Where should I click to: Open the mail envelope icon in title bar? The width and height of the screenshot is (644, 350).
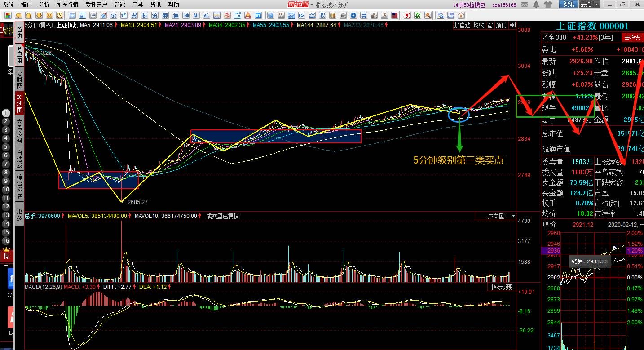524,5
